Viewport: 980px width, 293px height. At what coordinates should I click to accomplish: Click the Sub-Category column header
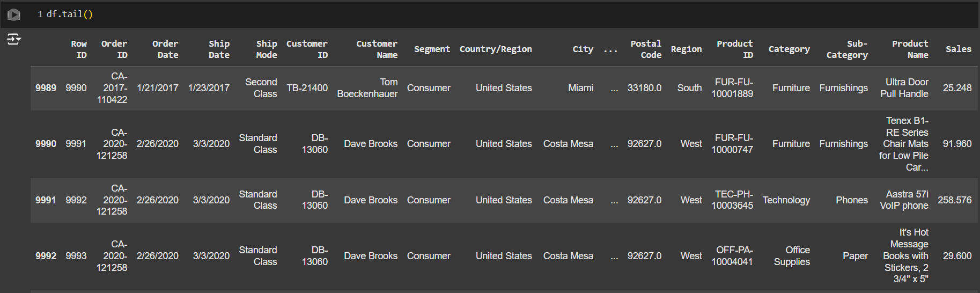847,49
